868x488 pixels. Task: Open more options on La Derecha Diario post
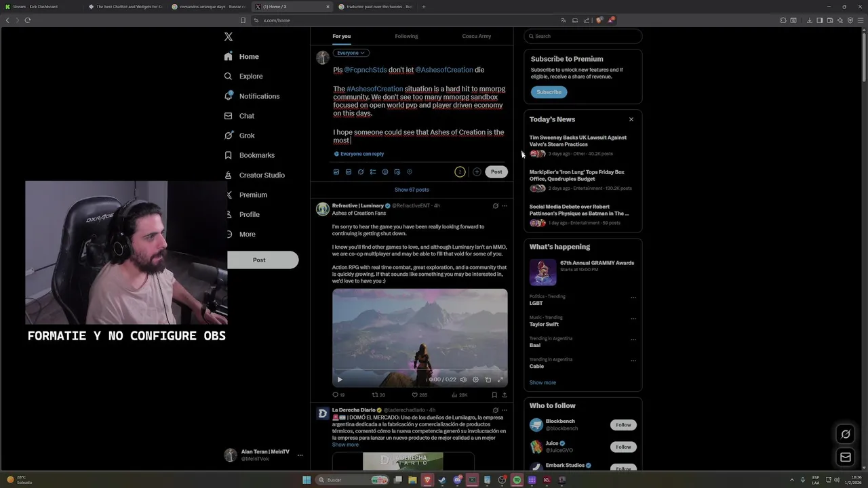[x=505, y=410]
